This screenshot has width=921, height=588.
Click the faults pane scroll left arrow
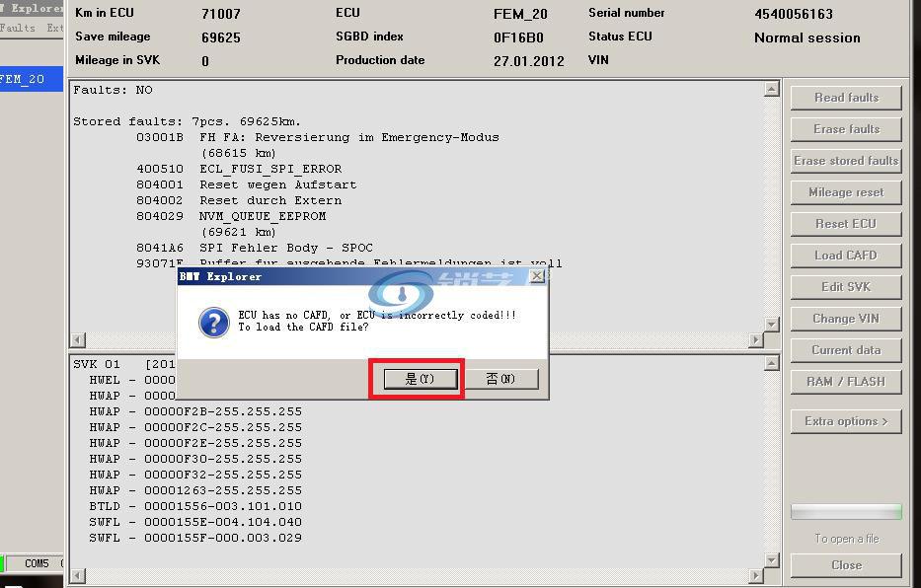pos(78,339)
